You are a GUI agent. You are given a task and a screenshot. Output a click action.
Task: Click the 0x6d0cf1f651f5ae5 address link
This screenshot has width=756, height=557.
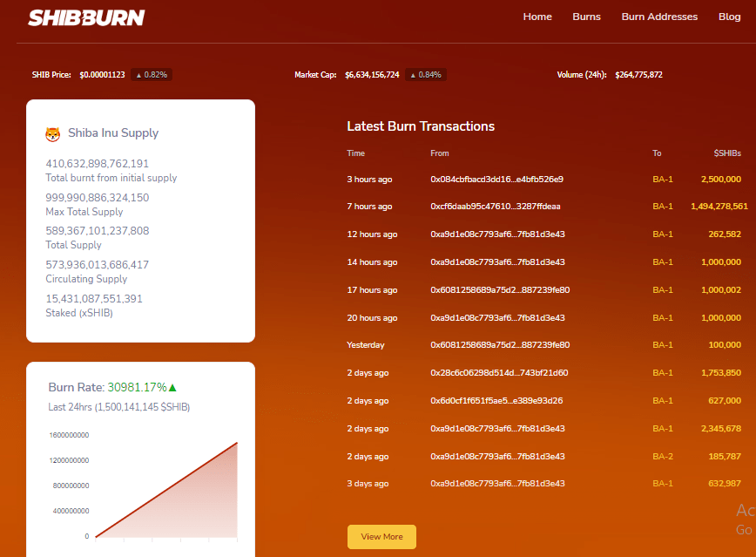(496, 401)
